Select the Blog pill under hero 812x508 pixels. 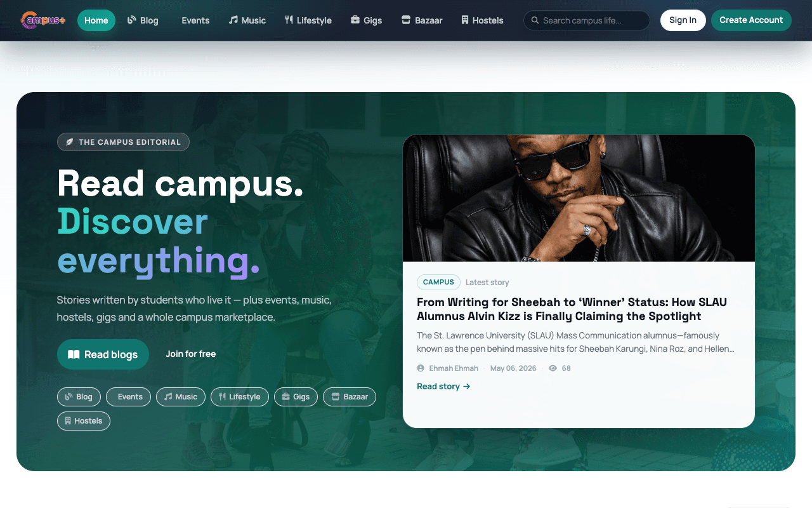[79, 397]
